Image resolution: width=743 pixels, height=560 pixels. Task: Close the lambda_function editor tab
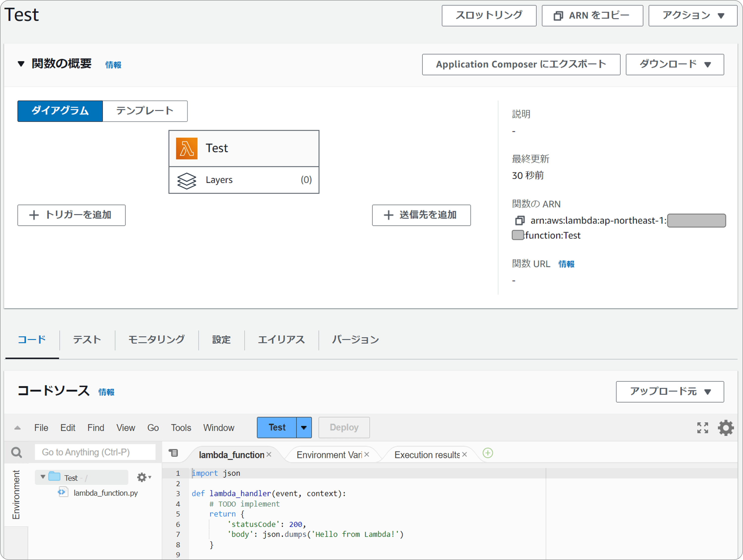[269, 454]
